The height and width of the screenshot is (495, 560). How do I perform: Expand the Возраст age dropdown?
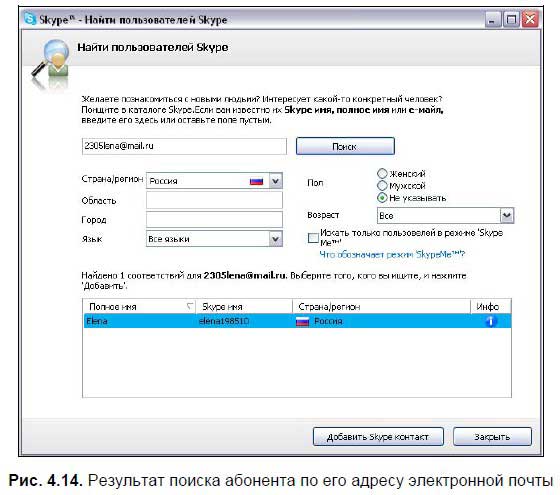(x=507, y=215)
